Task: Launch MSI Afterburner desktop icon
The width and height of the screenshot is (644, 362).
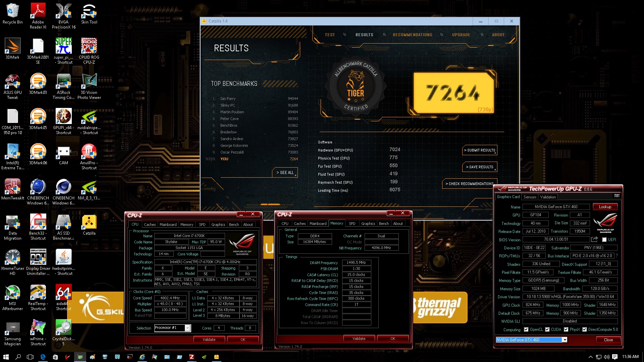Action: pos(12,298)
